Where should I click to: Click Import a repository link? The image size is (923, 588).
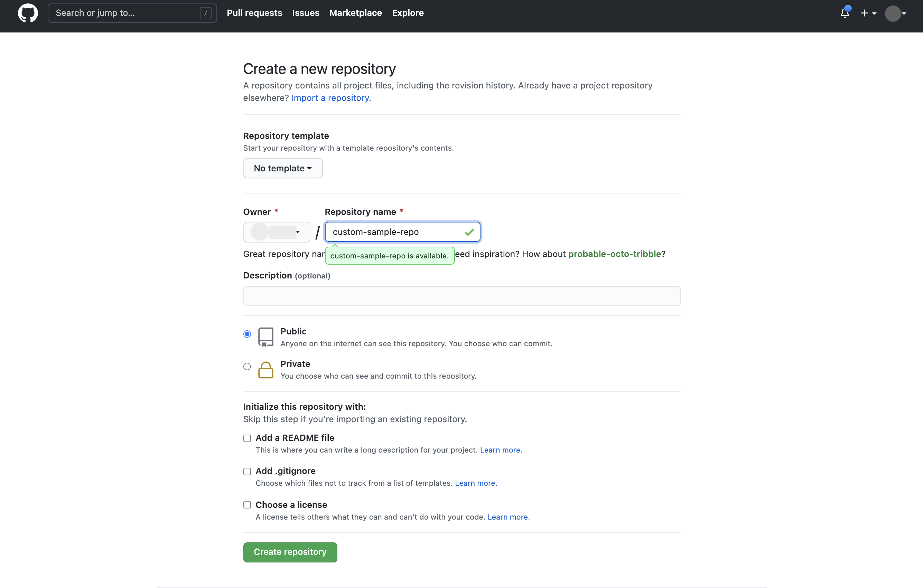[x=330, y=97]
